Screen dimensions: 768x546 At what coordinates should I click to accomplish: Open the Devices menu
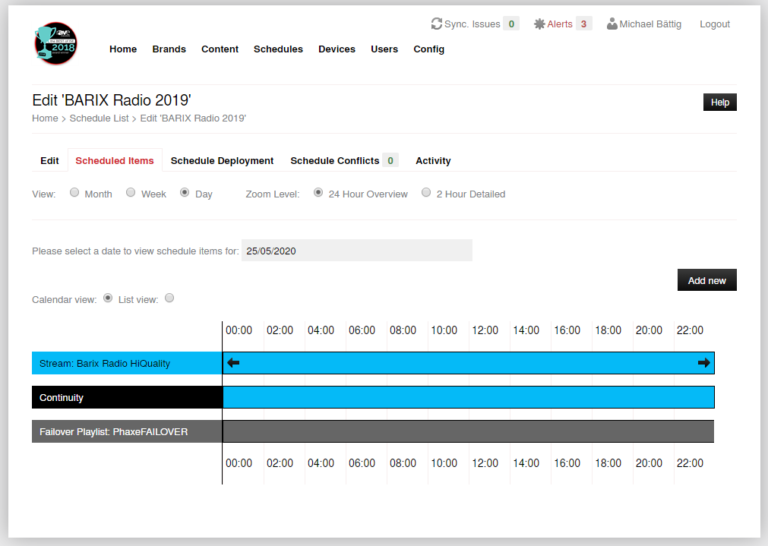336,49
